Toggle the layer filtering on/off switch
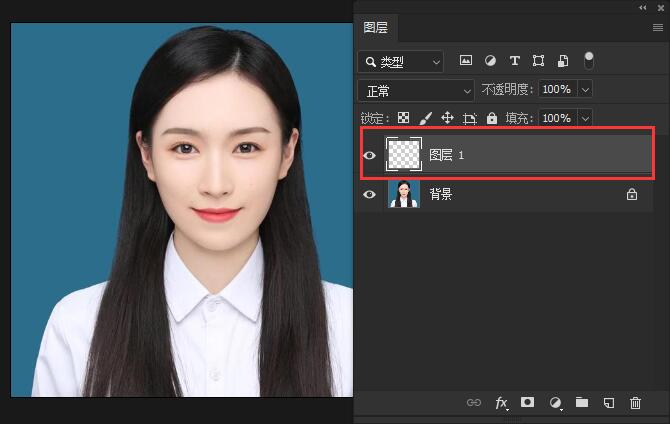Image resolution: width=670 pixels, height=424 pixels. (x=589, y=60)
